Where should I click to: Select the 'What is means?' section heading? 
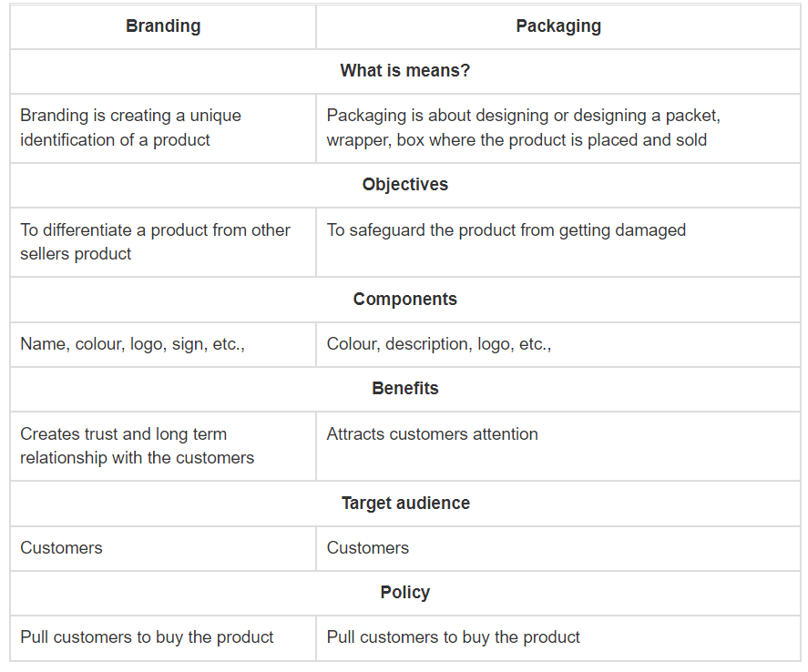(405, 70)
